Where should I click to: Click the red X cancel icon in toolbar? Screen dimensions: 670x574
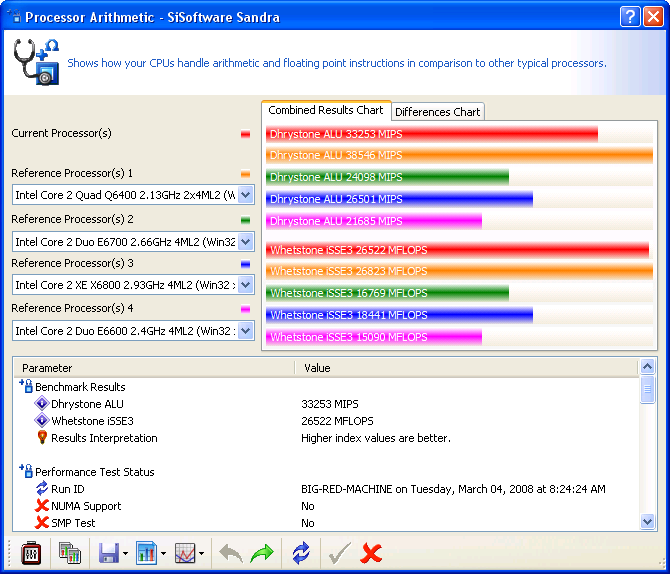coord(371,553)
